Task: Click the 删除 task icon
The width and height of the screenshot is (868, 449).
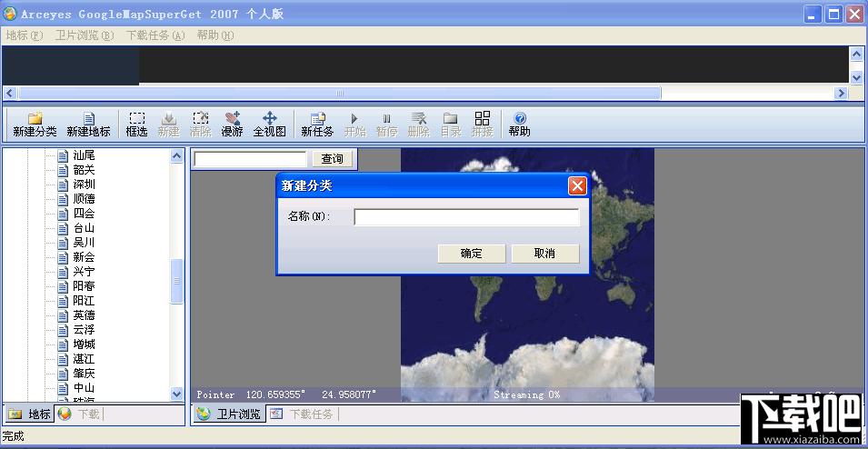Action: (418, 125)
